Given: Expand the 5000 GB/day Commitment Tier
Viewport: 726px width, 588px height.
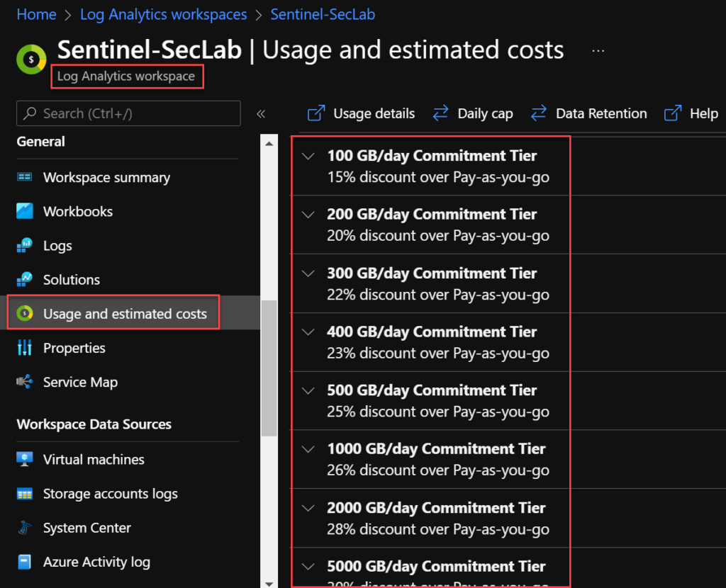Looking at the screenshot, I should coord(308,566).
